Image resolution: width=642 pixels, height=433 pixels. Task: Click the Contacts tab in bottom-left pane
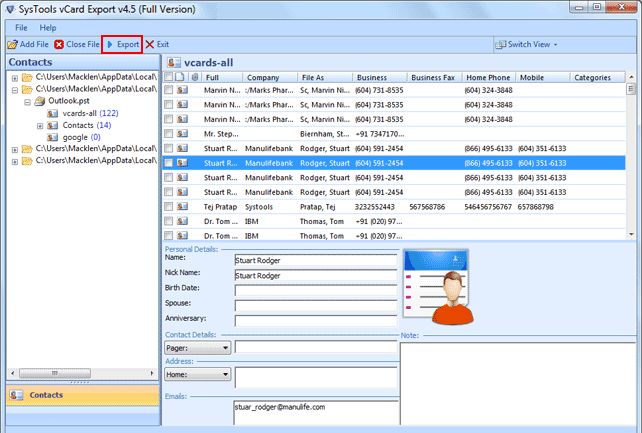(x=83, y=395)
